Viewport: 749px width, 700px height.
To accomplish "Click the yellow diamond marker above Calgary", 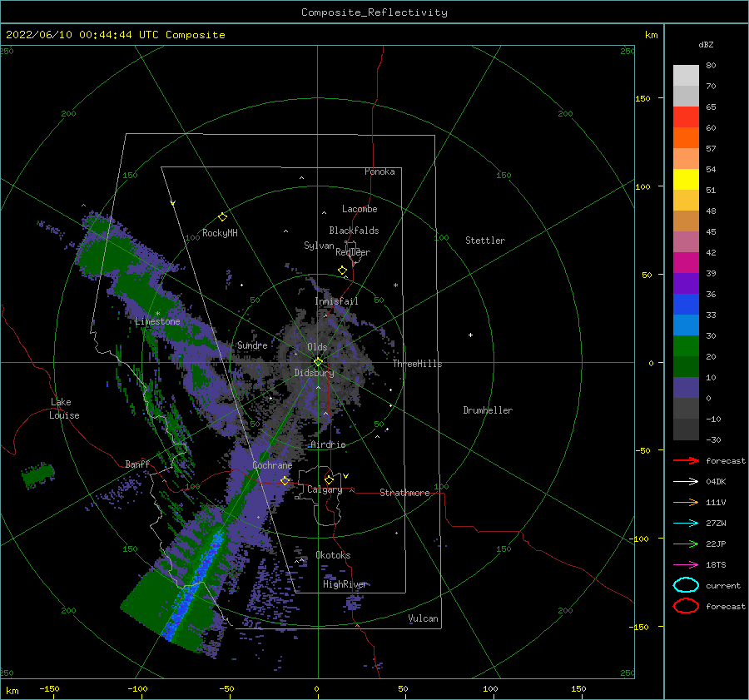I will point(329,479).
